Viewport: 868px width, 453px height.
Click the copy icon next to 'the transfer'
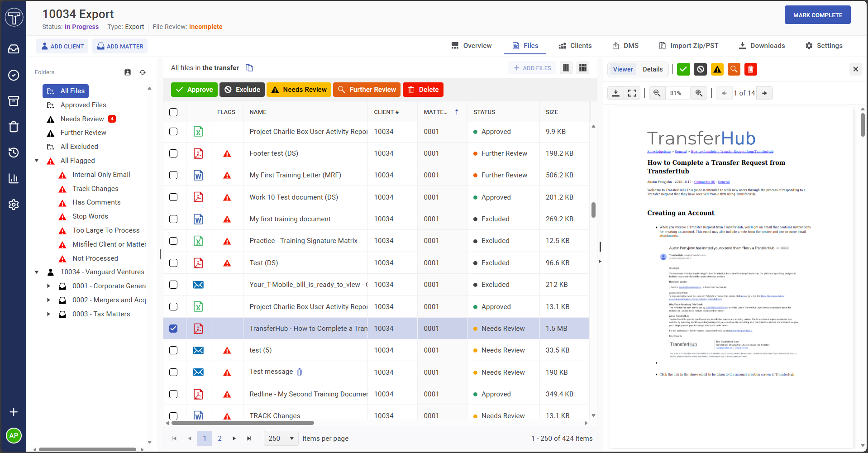pyautogui.click(x=249, y=67)
